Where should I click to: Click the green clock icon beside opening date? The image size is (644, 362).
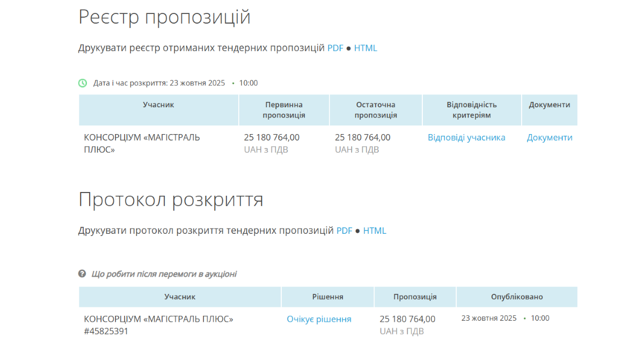(x=83, y=83)
